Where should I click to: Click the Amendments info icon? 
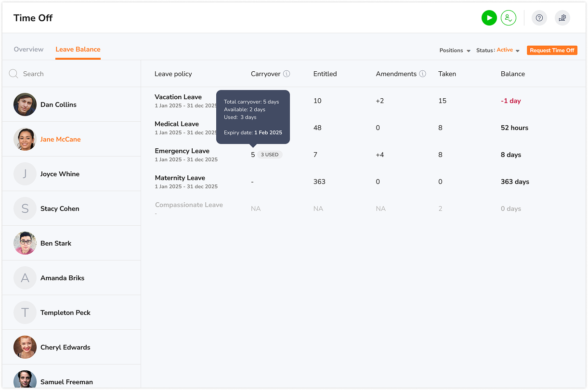pos(422,74)
